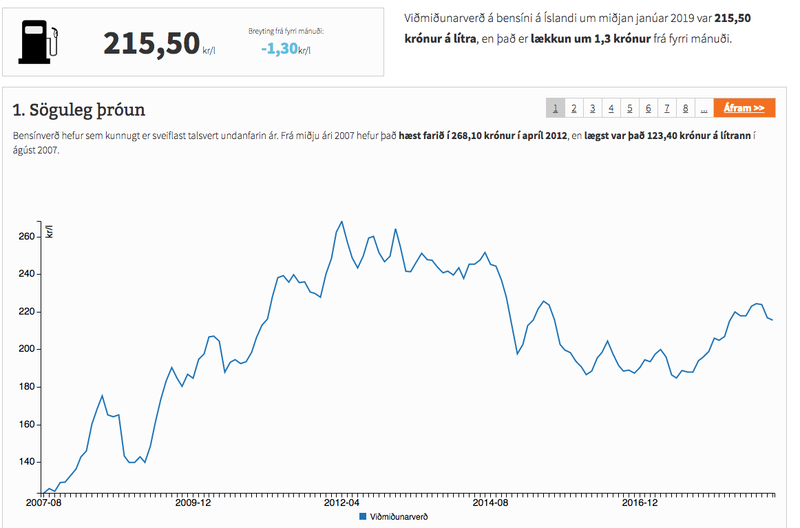The width and height of the screenshot is (800, 528).
Task: Navigate to page 7 in pagination
Action: click(x=667, y=108)
